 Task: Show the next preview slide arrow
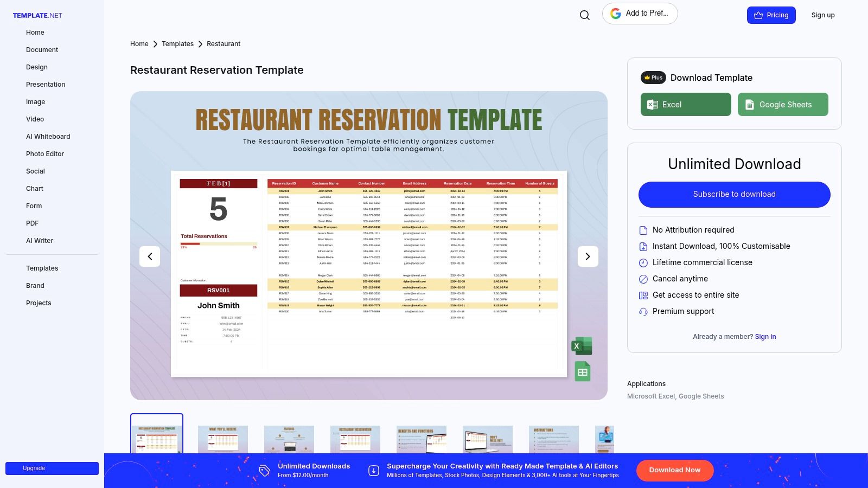pyautogui.click(x=588, y=256)
